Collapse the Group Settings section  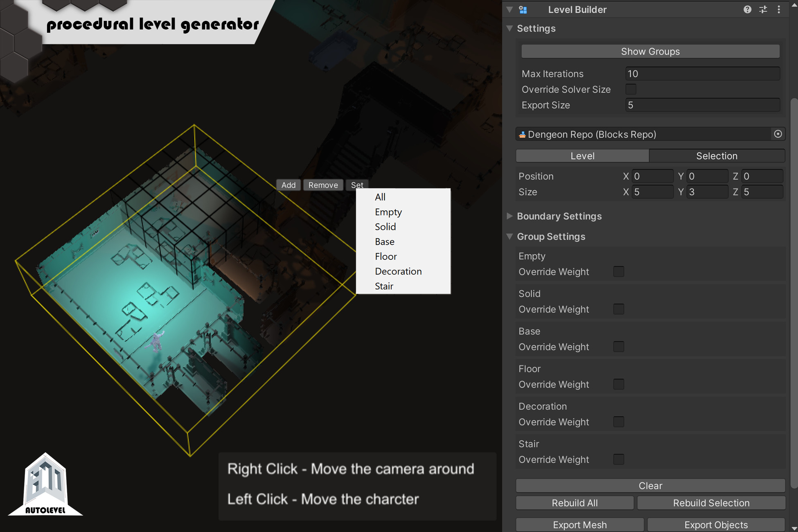pos(509,237)
